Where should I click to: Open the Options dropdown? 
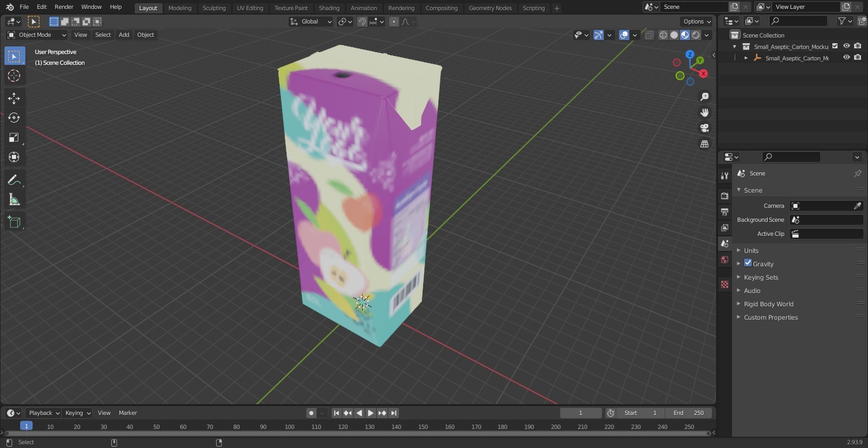coord(697,22)
